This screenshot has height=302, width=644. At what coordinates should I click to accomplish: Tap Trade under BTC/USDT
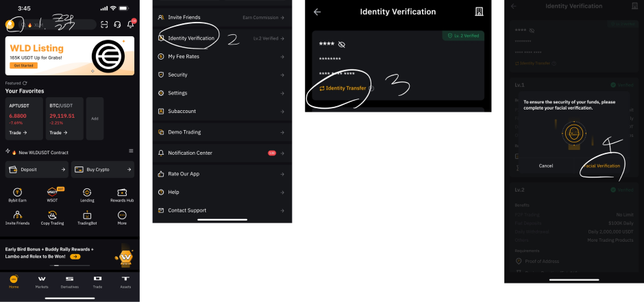59,133
